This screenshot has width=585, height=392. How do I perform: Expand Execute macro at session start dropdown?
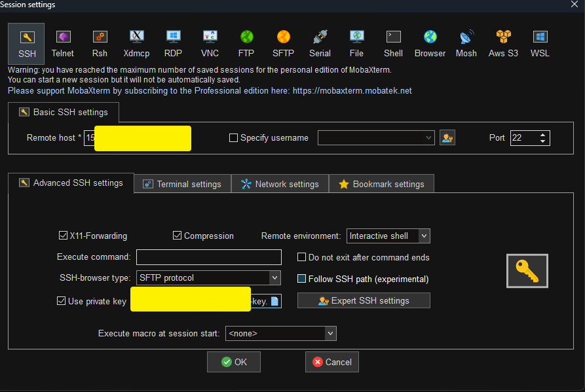330,334
